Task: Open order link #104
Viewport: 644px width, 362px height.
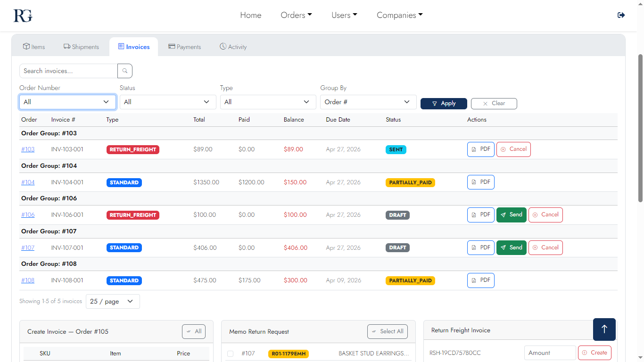Action: 28,182
